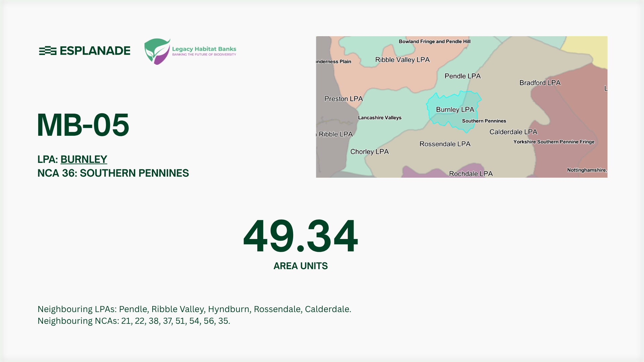Click Rossendale LPA map label

click(445, 144)
